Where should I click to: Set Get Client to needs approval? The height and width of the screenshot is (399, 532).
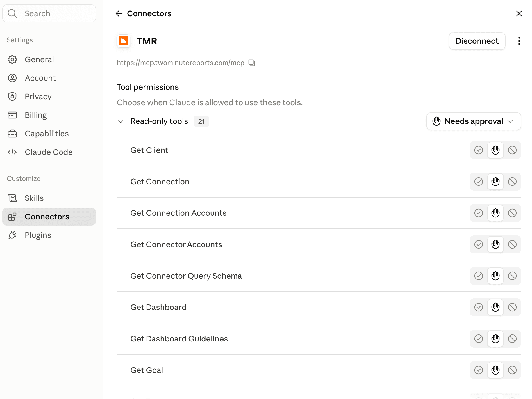click(495, 150)
